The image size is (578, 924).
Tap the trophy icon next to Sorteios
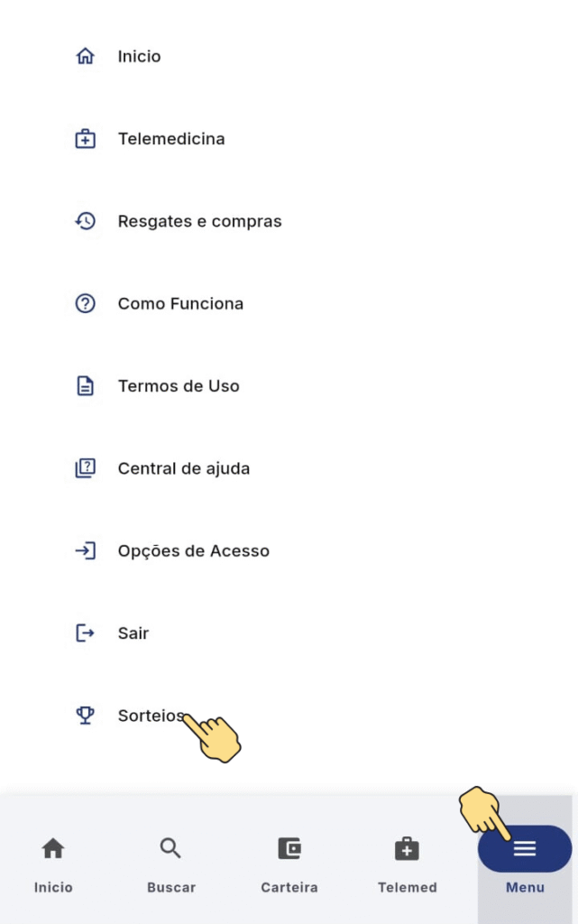[x=86, y=716]
